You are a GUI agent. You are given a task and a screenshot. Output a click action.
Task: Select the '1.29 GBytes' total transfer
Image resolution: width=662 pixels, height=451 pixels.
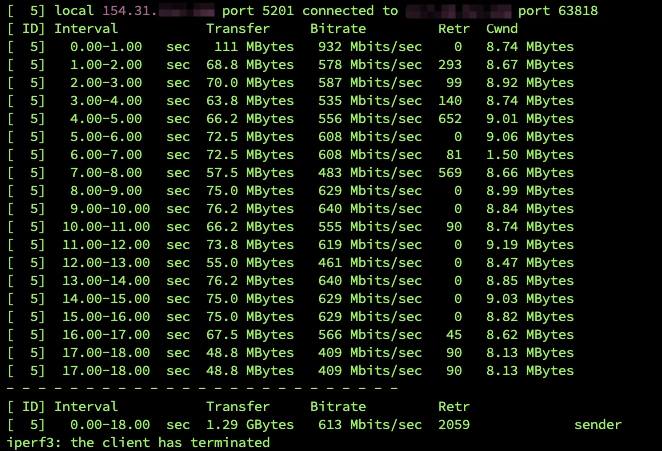tap(250, 425)
